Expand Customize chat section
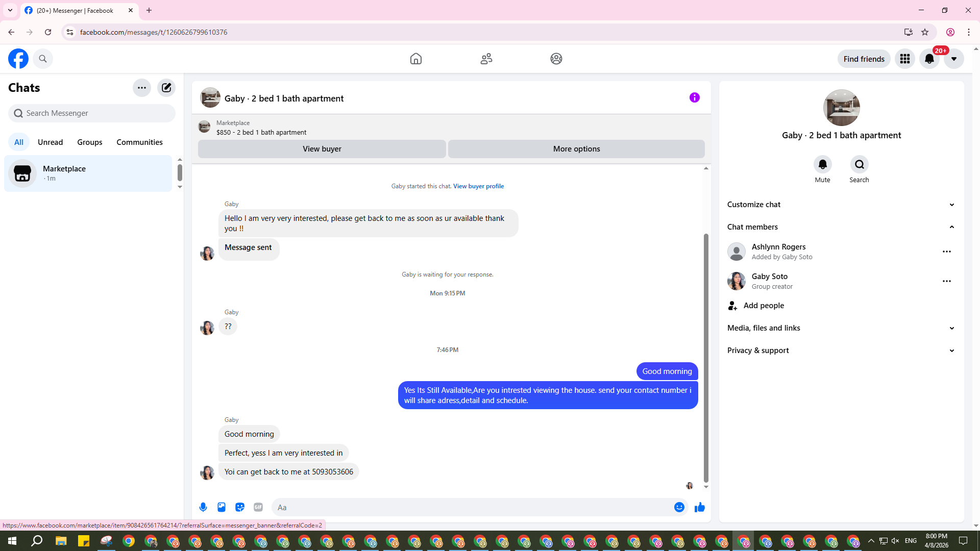980x551 pixels. point(841,205)
